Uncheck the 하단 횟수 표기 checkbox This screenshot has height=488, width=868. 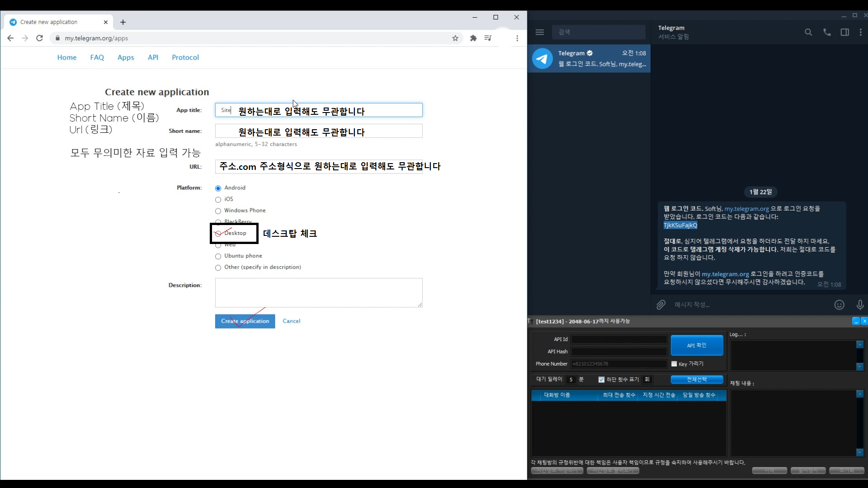pos(601,380)
